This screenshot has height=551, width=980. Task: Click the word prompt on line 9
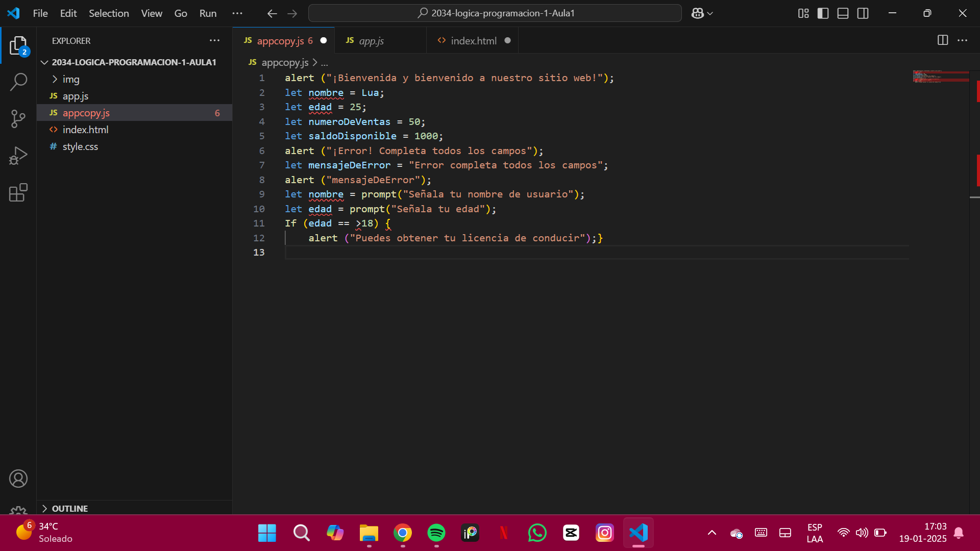(379, 194)
